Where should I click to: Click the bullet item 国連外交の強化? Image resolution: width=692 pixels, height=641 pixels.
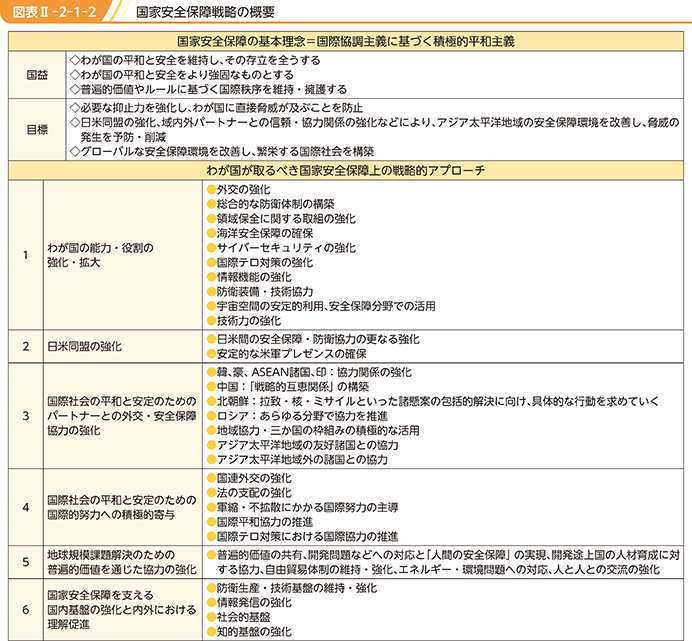point(249,478)
